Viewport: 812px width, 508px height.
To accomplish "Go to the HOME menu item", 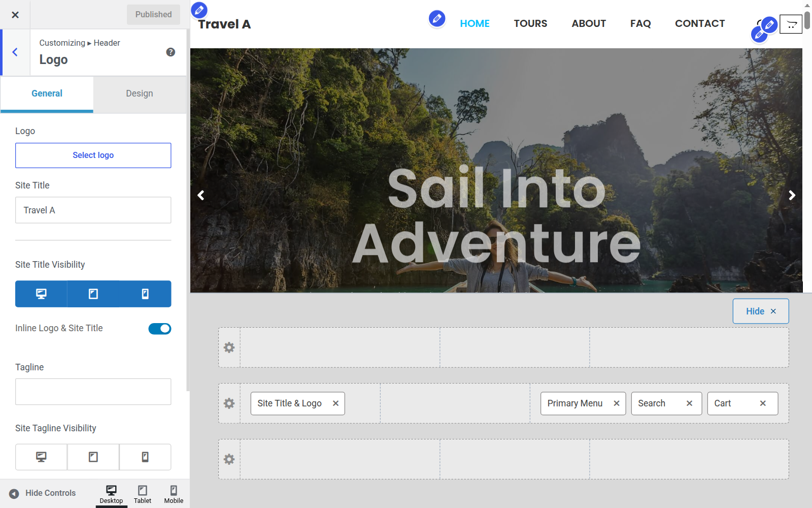I will tap(475, 23).
